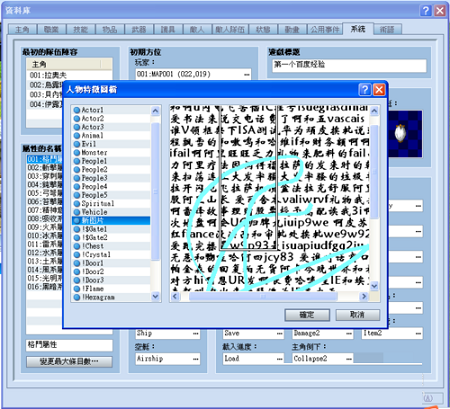Open the 技能 tab
Viewport: 450px width, 409px height.
[x=80, y=29]
